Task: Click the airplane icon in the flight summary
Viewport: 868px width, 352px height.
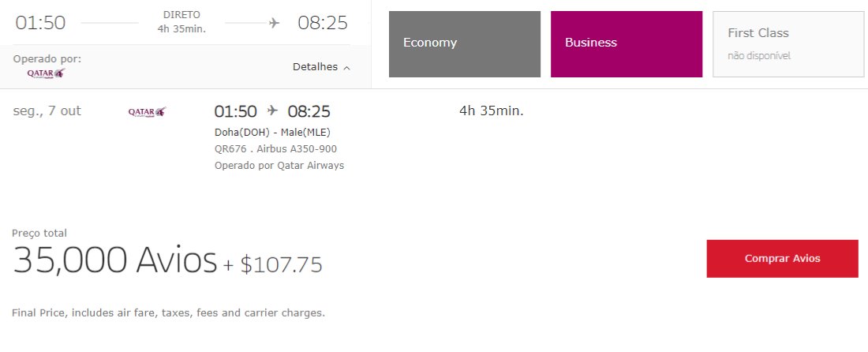Action: (x=274, y=23)
